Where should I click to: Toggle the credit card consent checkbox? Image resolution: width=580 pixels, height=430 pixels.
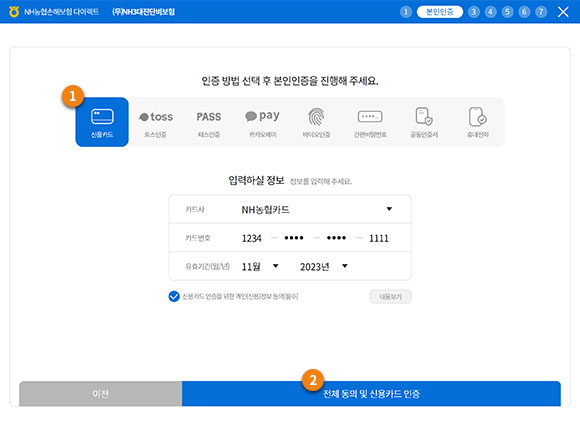point(174,296)
